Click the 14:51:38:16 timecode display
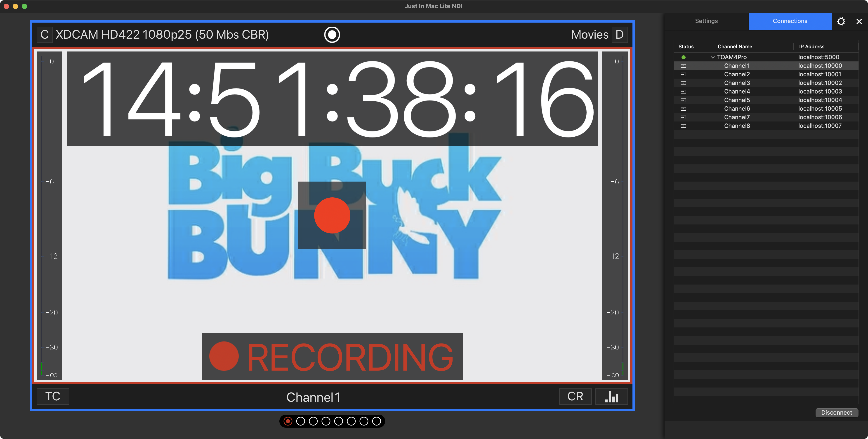Viewport: 868px width, 439px height. 332,99
